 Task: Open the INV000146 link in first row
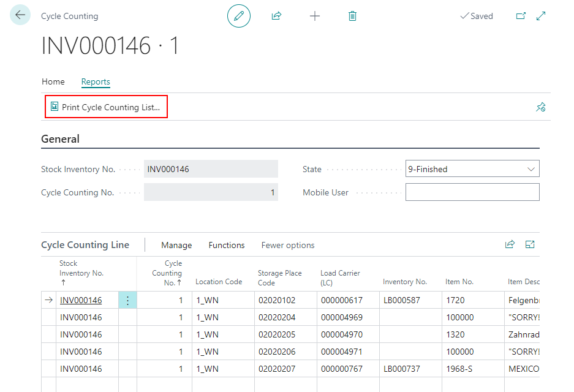point(81,300)
